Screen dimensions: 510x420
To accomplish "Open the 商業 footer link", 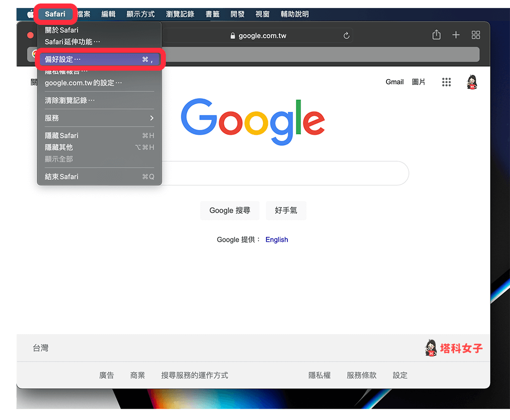I will (x=137, y=375).
